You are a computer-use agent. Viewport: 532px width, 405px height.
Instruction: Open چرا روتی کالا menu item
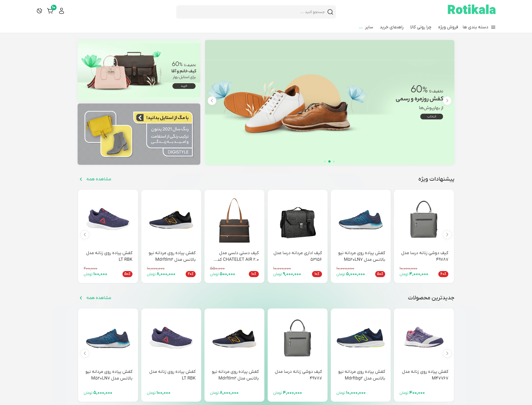[x=421, y=27]
